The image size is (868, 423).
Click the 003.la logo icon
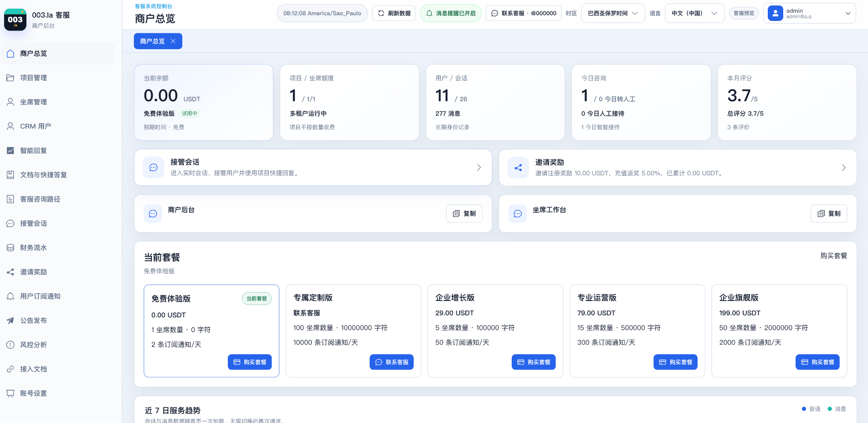tap(15, 20)
